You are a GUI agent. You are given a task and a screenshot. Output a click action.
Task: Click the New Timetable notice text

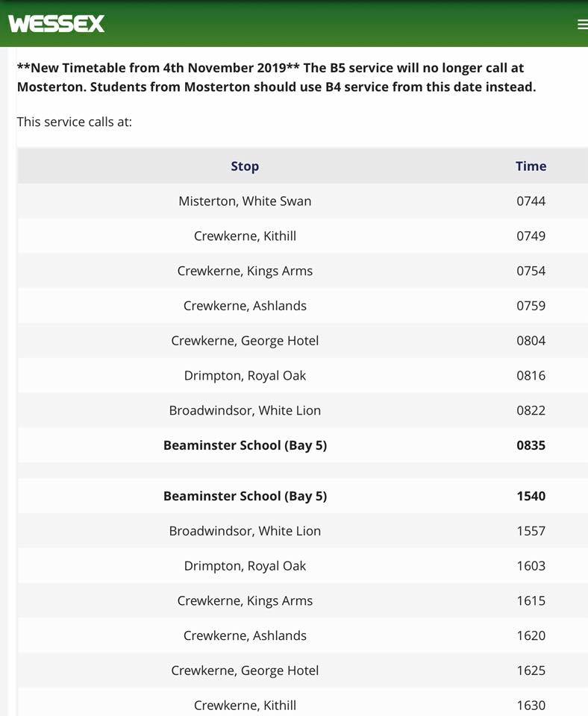(x=276, y=78)
